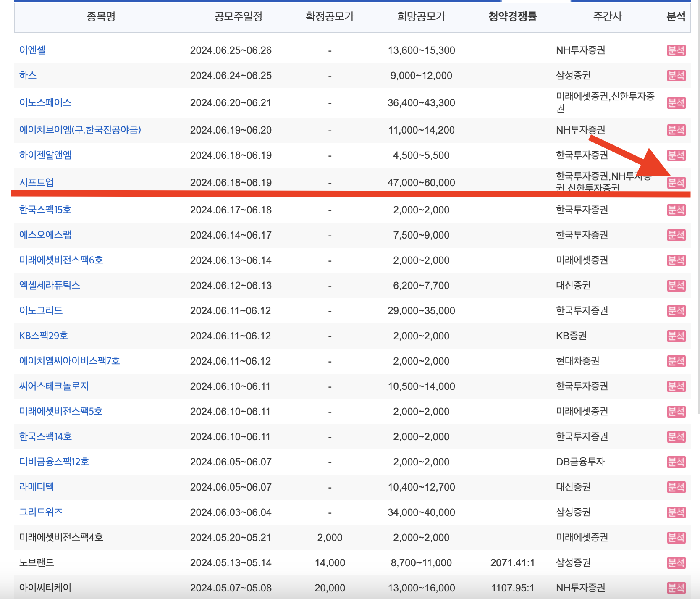Open the 에이치엠씨아이비스팩7호 stock link
Image resolution: width=700 pixels, height=599 pixels.
pos(70,361)
